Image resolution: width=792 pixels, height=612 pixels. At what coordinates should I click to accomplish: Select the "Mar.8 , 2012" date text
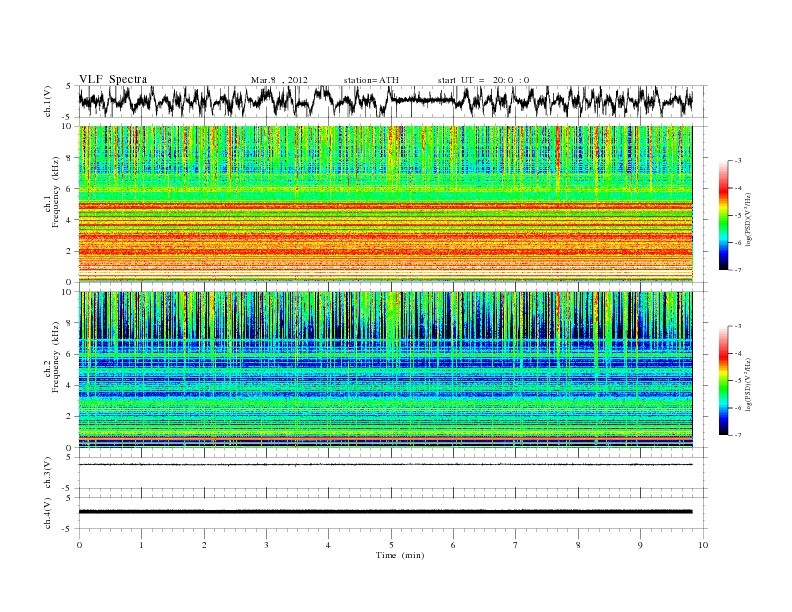(279, 80)
